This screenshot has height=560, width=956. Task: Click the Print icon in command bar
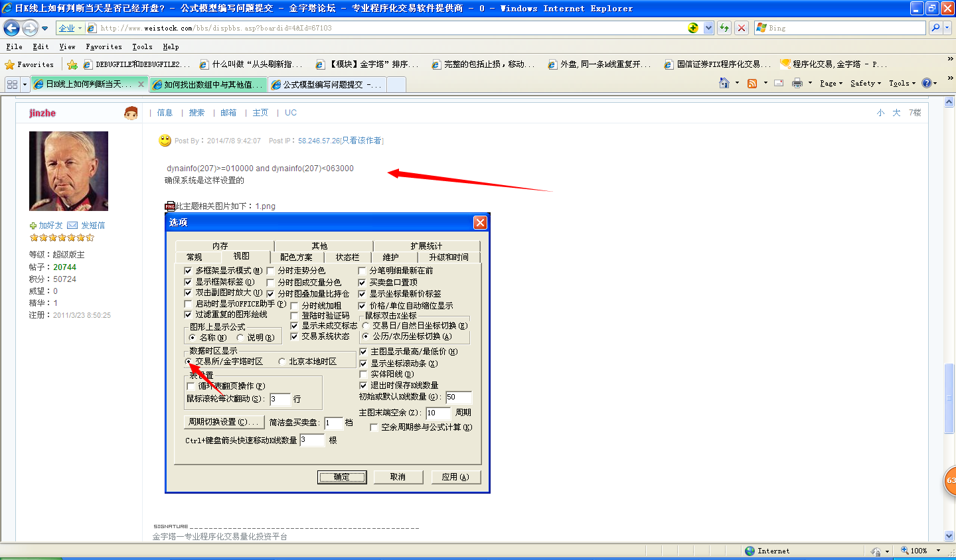797,83
